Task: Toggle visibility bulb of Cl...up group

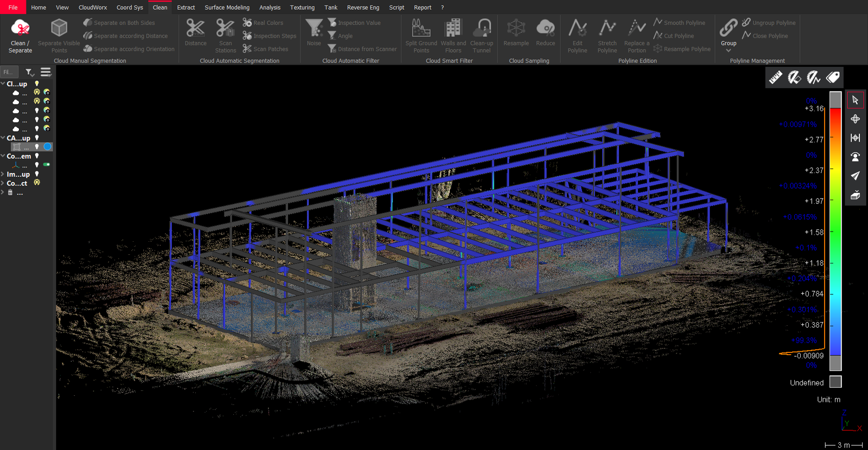Action: pos(37,83)
